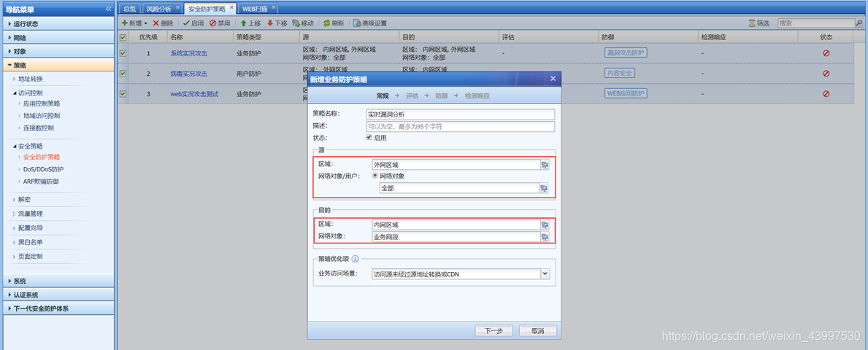Click status icon of 病毒实况攻击 row

pyautogui.click(x=826, y=73)
